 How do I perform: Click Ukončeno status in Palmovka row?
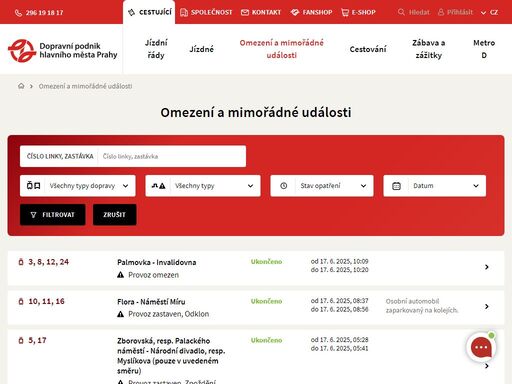(x=266, y=262)
